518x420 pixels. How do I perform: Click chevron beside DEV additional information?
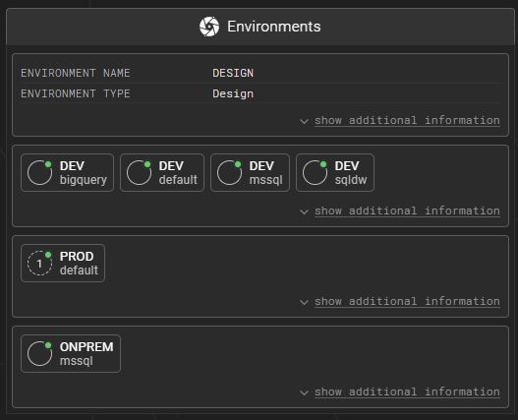(x=304, y=212)
